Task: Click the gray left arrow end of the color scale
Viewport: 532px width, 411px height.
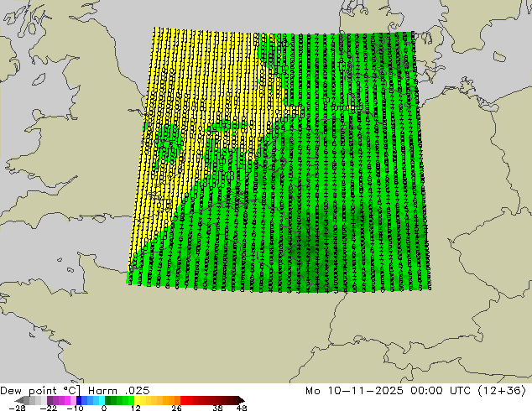Action: pos(19,400)
